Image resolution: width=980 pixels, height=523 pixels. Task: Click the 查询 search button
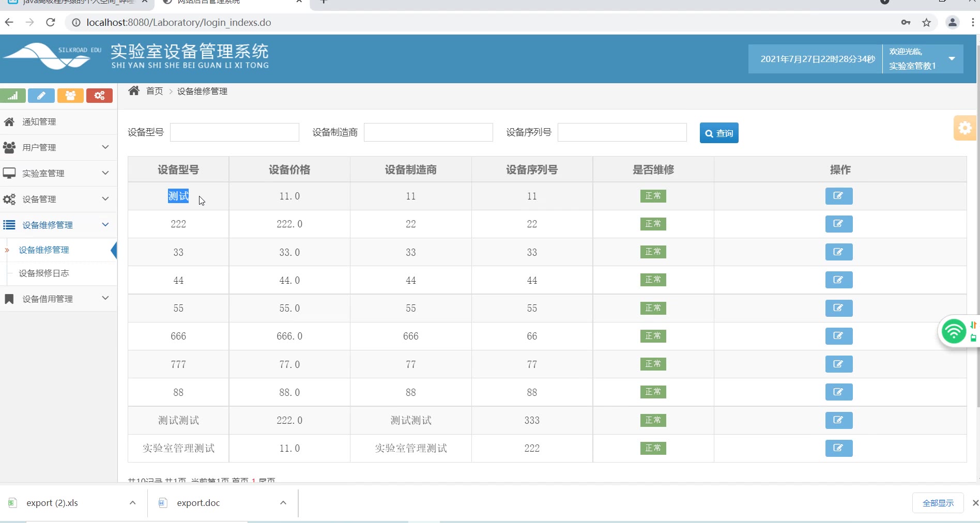click(x=718, y=133)
